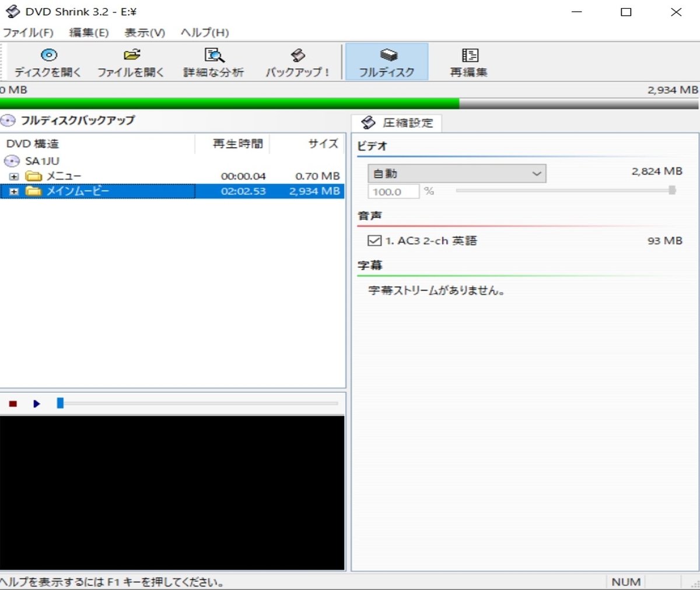
Task: Open the 自動 video compression dropdown
Action: click(x=457, y=173)
